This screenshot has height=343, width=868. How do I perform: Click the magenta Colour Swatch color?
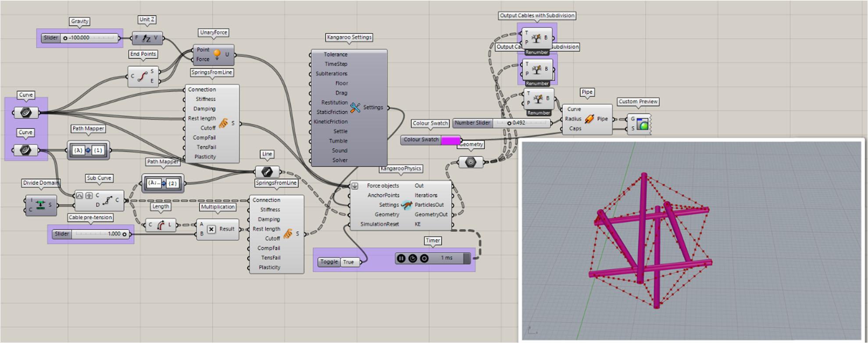coord(450,140)
